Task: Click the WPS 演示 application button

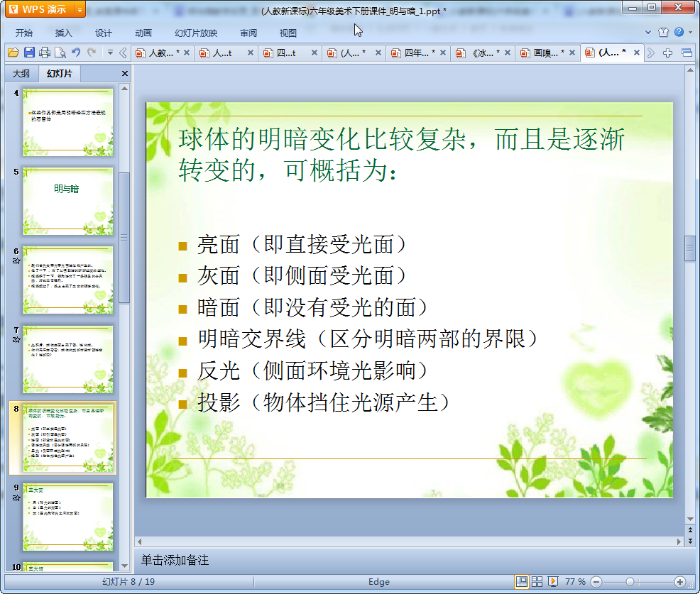Action: [x=40, y=9]
